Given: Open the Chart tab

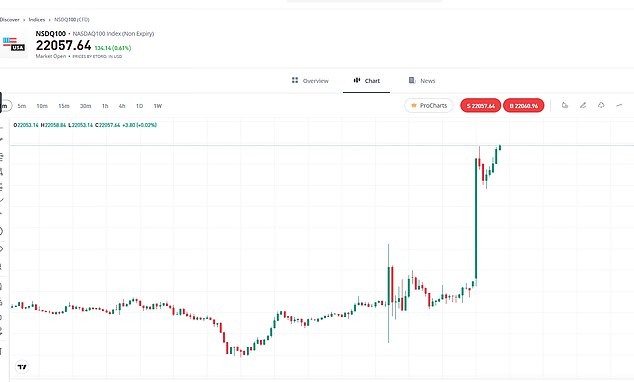Looking at the screenshot, I should pyautogui.click(x=366, y=81).
